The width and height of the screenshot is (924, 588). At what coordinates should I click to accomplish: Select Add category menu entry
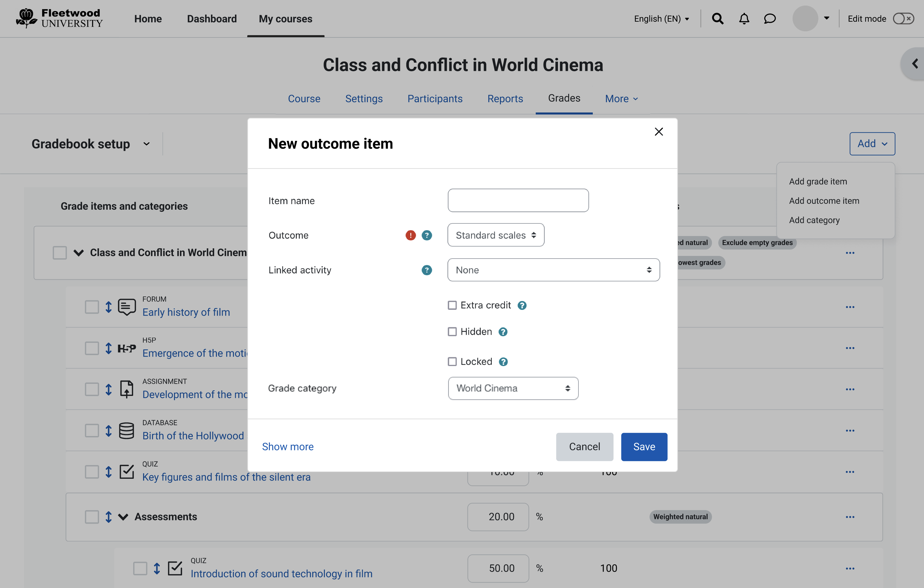click(x=814, y=220)
